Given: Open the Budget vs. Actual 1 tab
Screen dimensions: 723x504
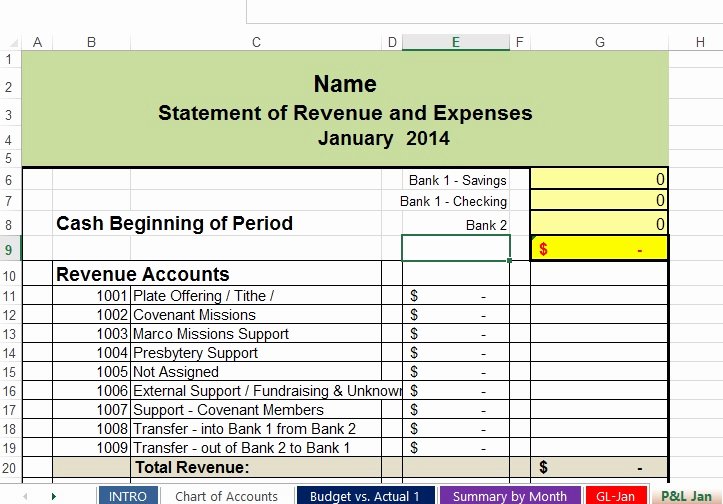Looking at the screenshot, I should (365, 496).
